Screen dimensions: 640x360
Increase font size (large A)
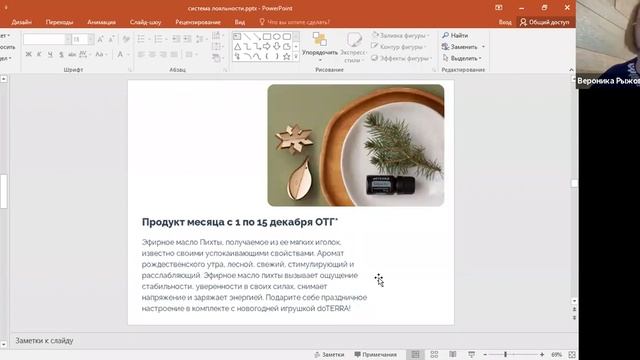coord(100,39)
